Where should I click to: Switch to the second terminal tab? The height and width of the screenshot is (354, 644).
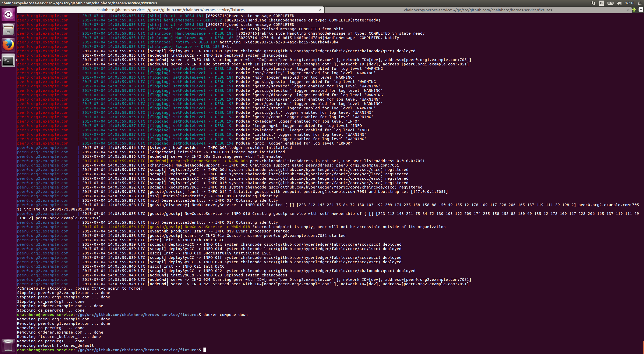(x=478, y=10)
